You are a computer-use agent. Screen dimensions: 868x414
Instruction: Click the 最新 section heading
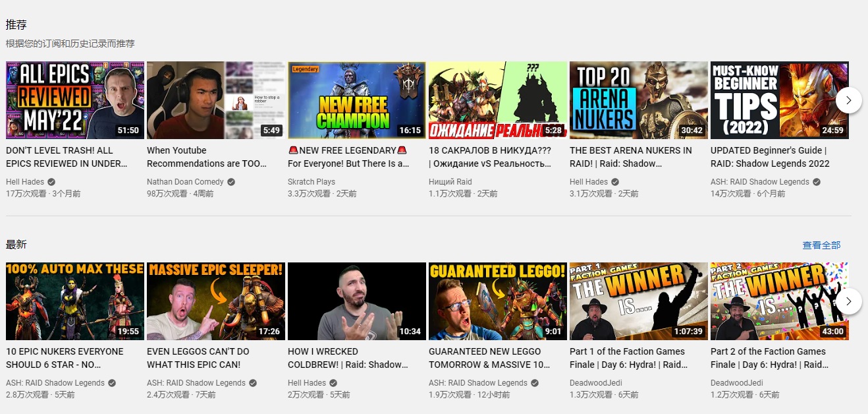tap(16, 245)
